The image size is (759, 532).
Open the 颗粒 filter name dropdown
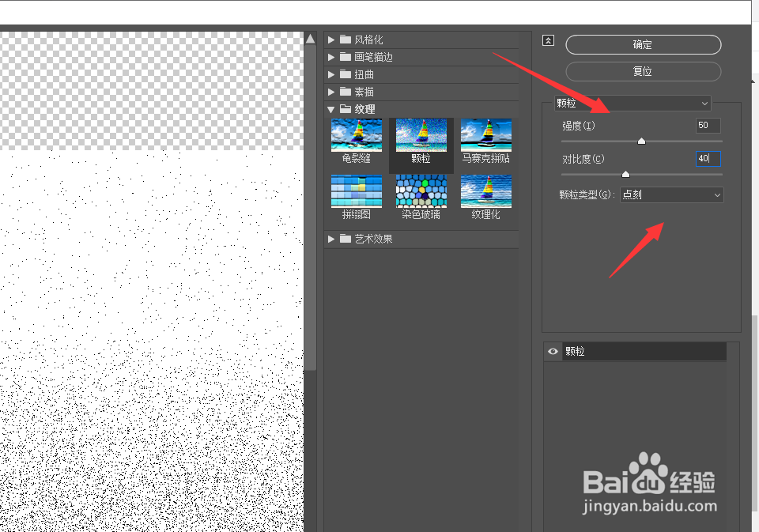(632, 103)
